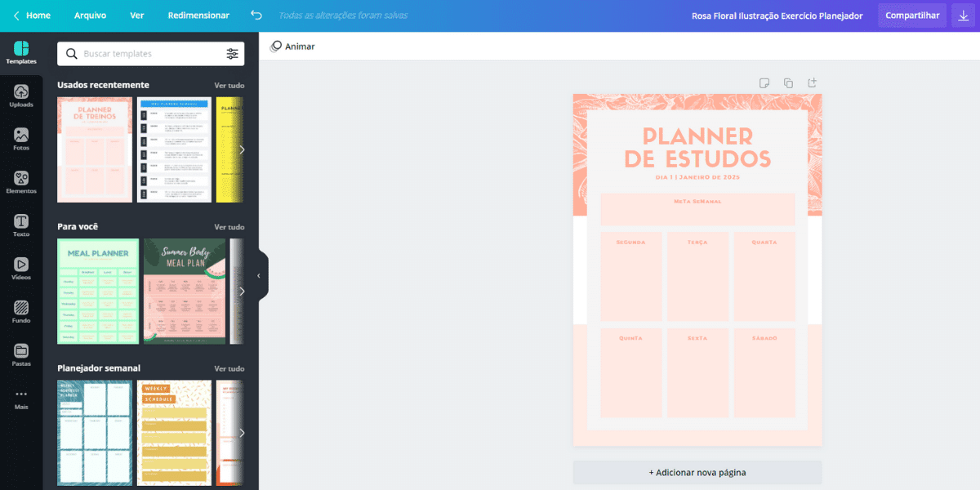Collapse the templates side panel
This screenshot has width=980, height=490.
259,276
